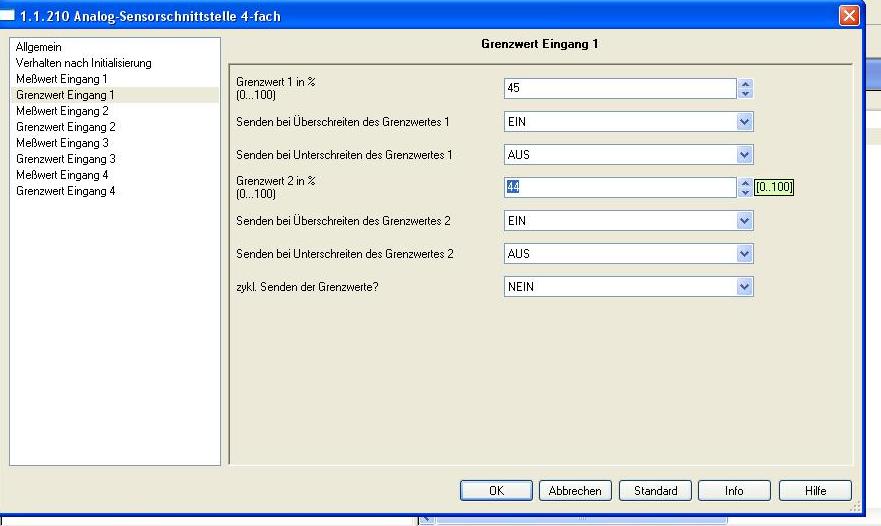Select Meßwert Eingang 3 in list
Viewport: 881px width, 526px height.
61,143
